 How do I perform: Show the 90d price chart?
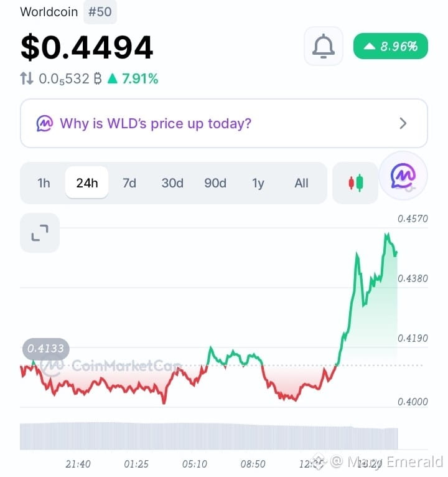tap(215, 183)
